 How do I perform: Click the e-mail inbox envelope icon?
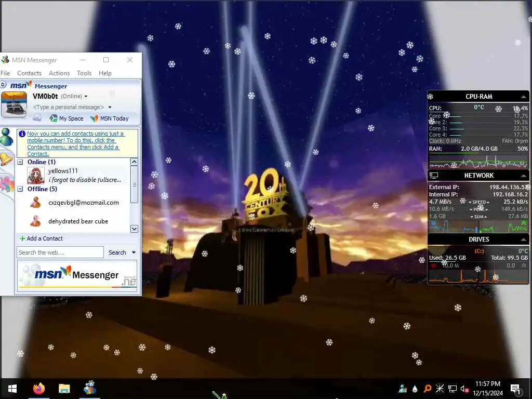tap(37, 118)
